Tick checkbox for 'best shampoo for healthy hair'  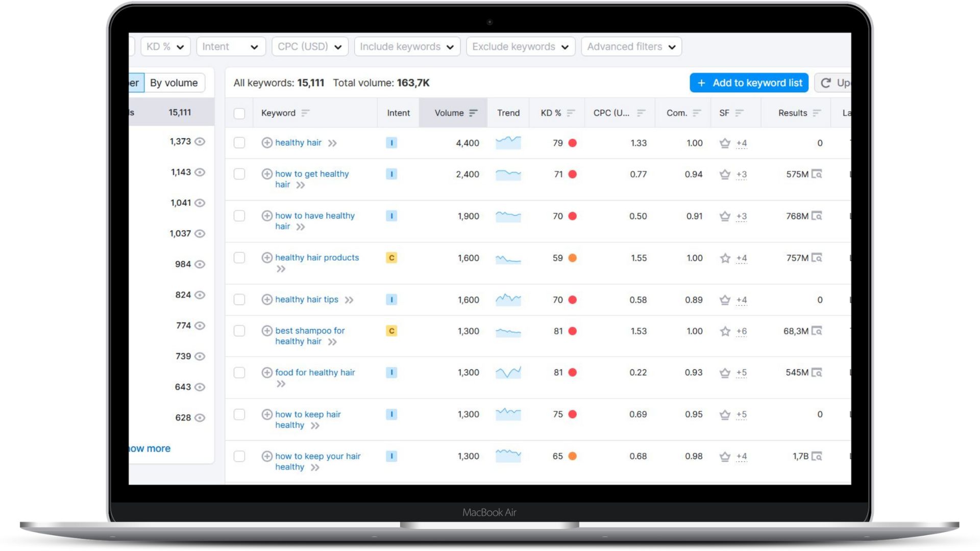pyautogui.click(x=239, y=331)
